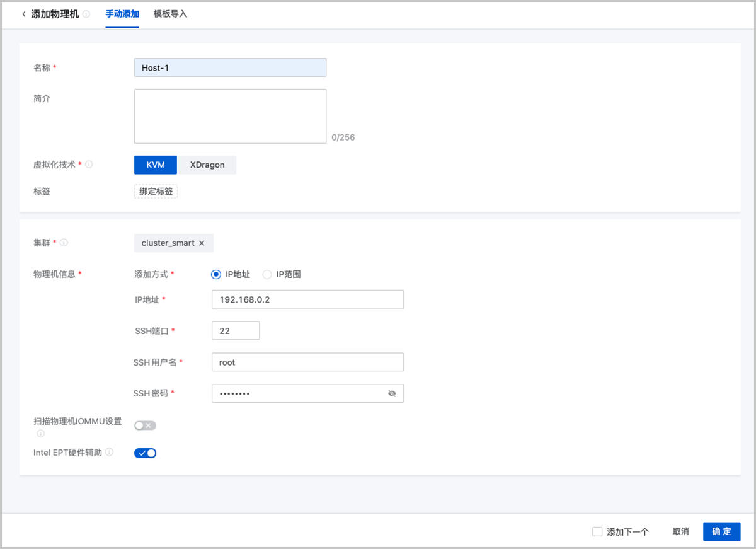Click the 添加物理机 page title
Image resolution: width=756 pixels, height=549 pixels.
click(x=55, y=14)
